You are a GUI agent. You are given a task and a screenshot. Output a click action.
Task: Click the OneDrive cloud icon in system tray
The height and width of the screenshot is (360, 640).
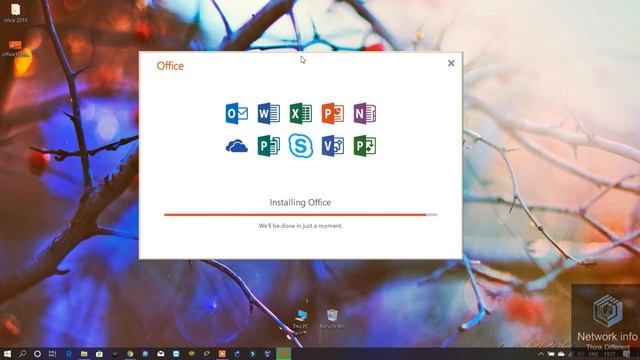[x=561, y=354]
